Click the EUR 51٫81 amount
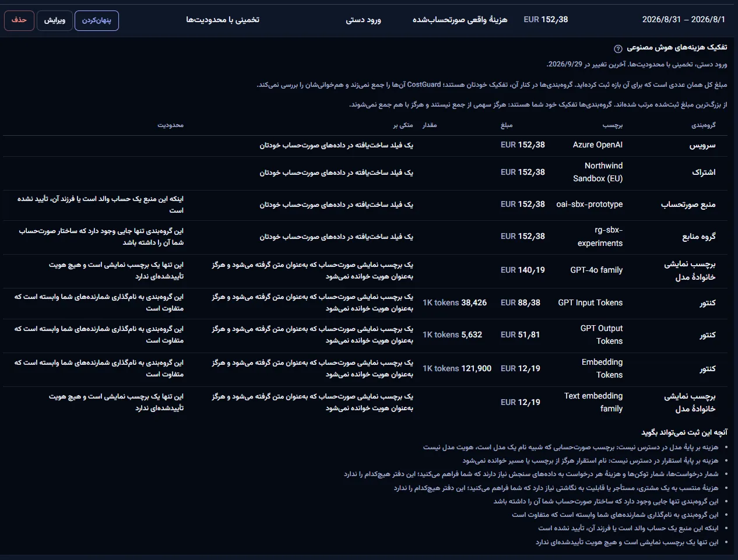Screen dimensions: 738x560 pos(521,335)
